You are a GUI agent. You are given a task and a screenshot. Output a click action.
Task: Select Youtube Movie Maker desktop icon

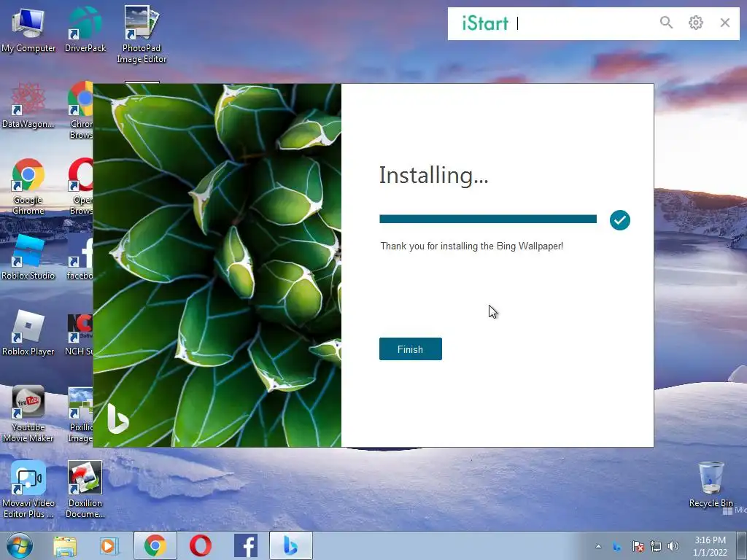click(x=28, y=414)
